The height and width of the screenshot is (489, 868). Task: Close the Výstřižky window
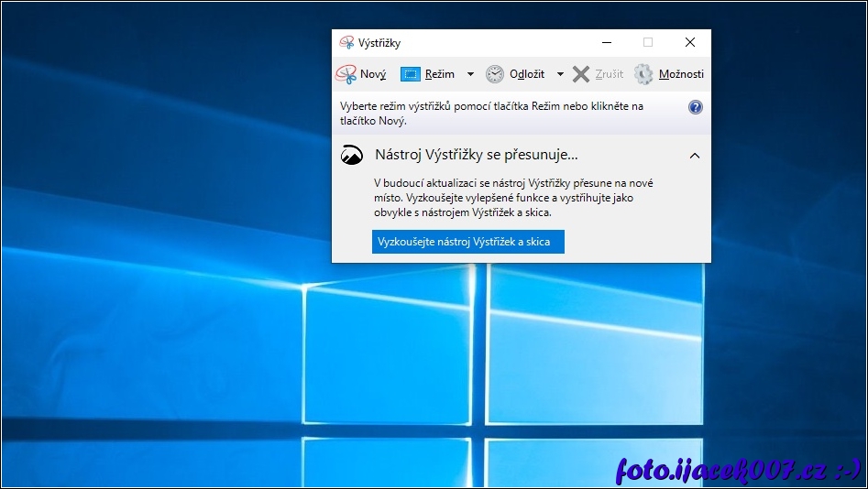pos(689,42)
